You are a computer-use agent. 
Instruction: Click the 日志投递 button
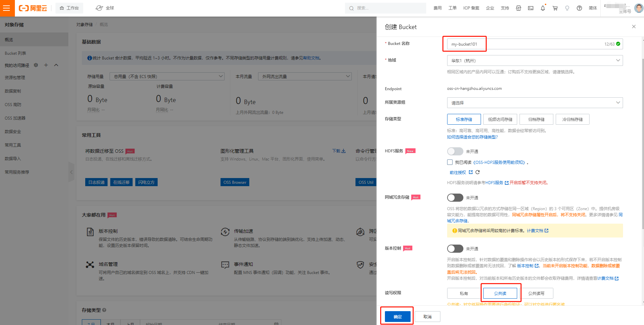pos(96,182)
